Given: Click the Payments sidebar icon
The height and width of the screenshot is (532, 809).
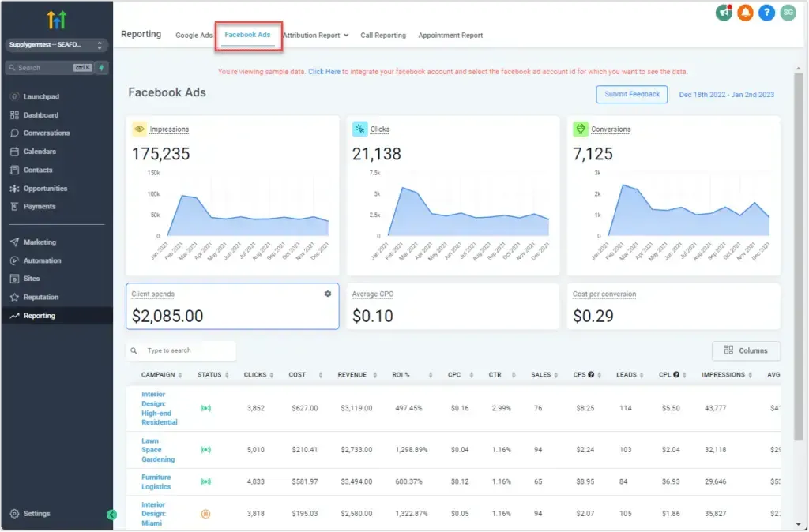Looking at the screenshot, I should (x=14, y=207).
